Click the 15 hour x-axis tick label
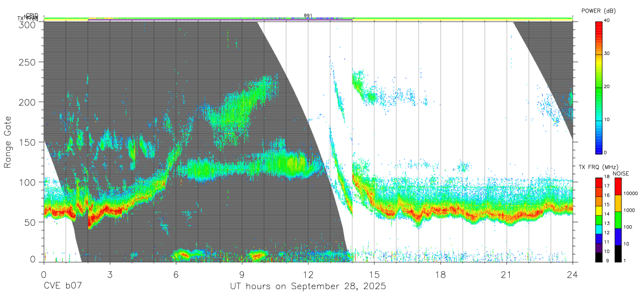 (x=374, y=274)
